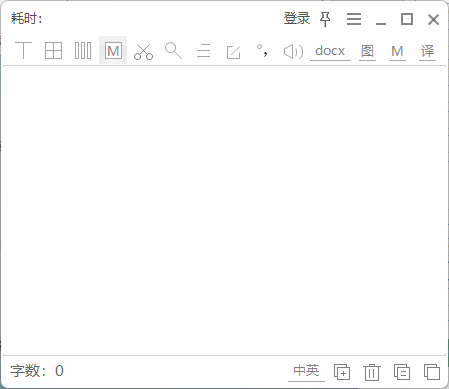Click the overlapping squares copy icon
449x389 pixels.
click(x=432, y=372)
